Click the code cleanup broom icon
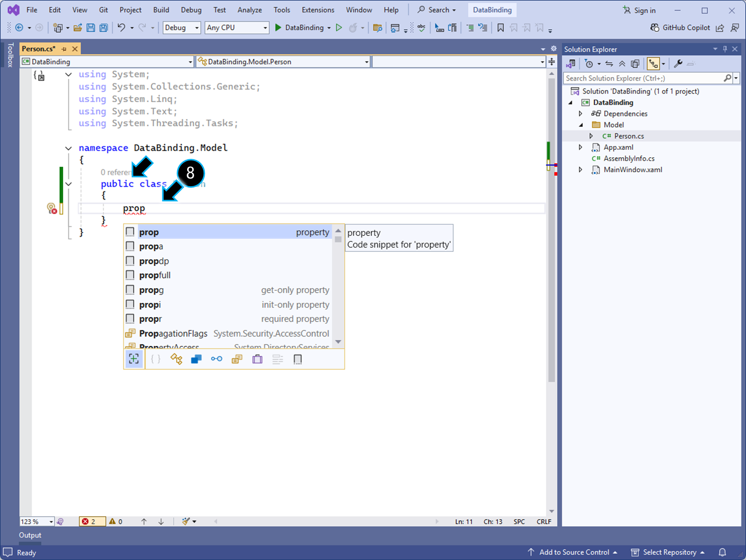The image size is (746, 560). click(186, 521)
